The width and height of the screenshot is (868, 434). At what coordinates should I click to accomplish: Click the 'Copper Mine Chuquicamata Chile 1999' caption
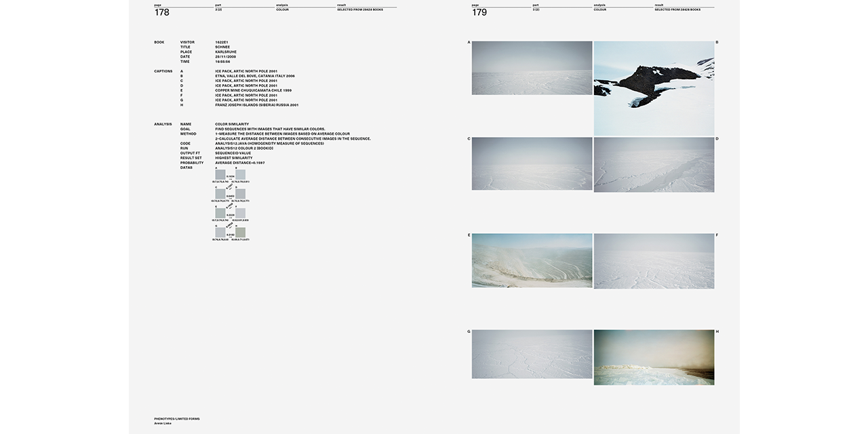coord(253,90)
